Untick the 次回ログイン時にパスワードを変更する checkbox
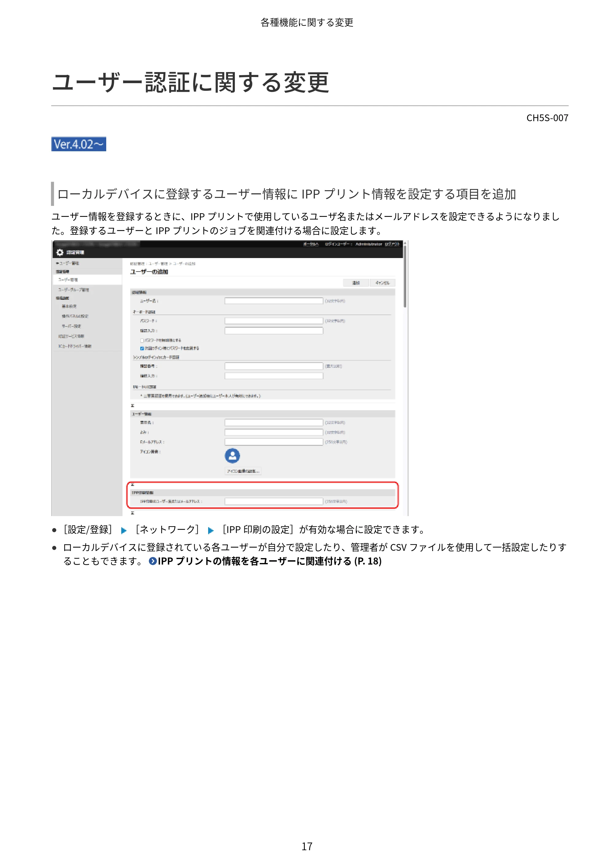This screenshot has width=614, height=868. tap(142, 348)
